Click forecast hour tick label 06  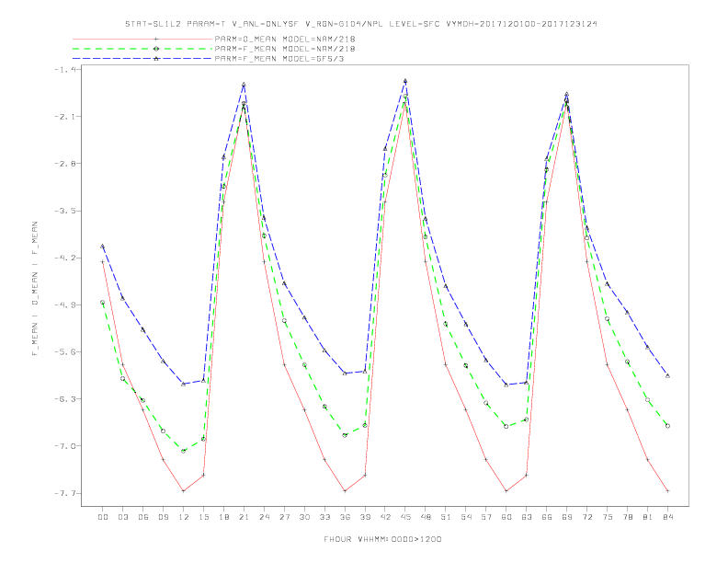(143, 517)
